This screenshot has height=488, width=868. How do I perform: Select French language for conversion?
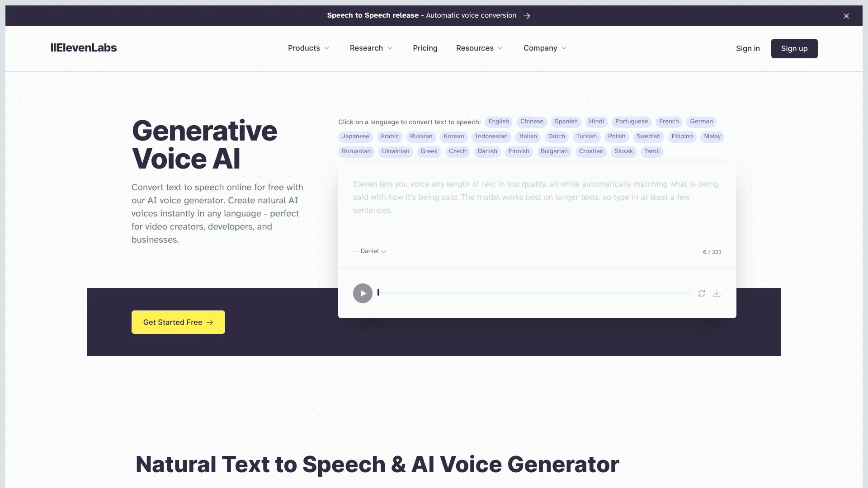[x=668, y=122]
